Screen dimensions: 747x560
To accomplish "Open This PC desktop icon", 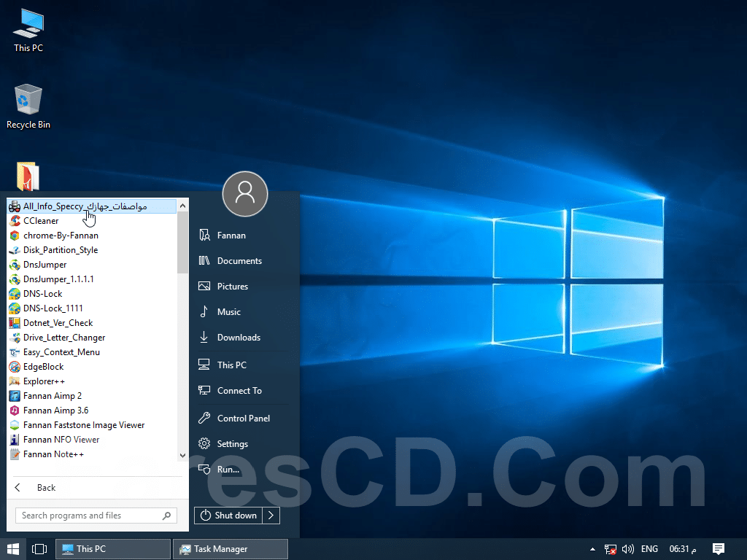I will (28, 30).
